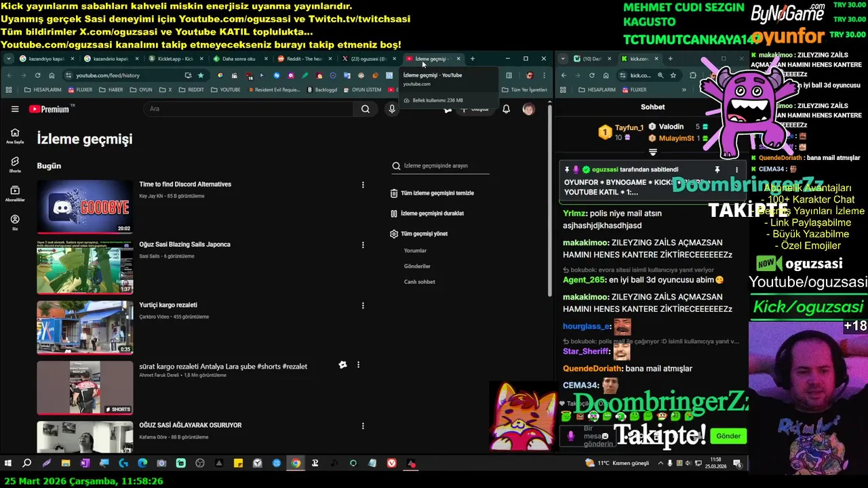The image size is (868, 488).
Task: Reload the YouTube history page
Action: pos(37,75)
